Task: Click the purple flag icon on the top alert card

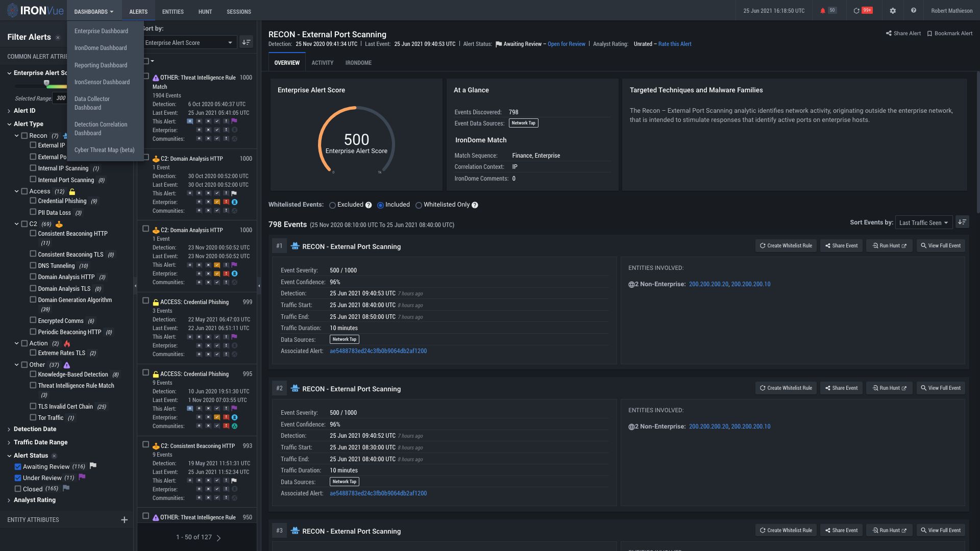Action: click(x=234, y=121)
